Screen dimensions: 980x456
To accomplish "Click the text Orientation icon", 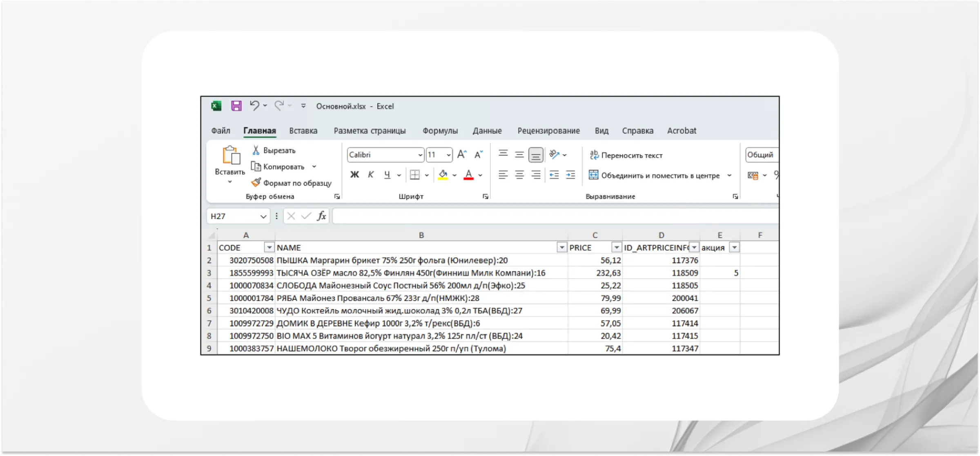I will coord(554,154).
